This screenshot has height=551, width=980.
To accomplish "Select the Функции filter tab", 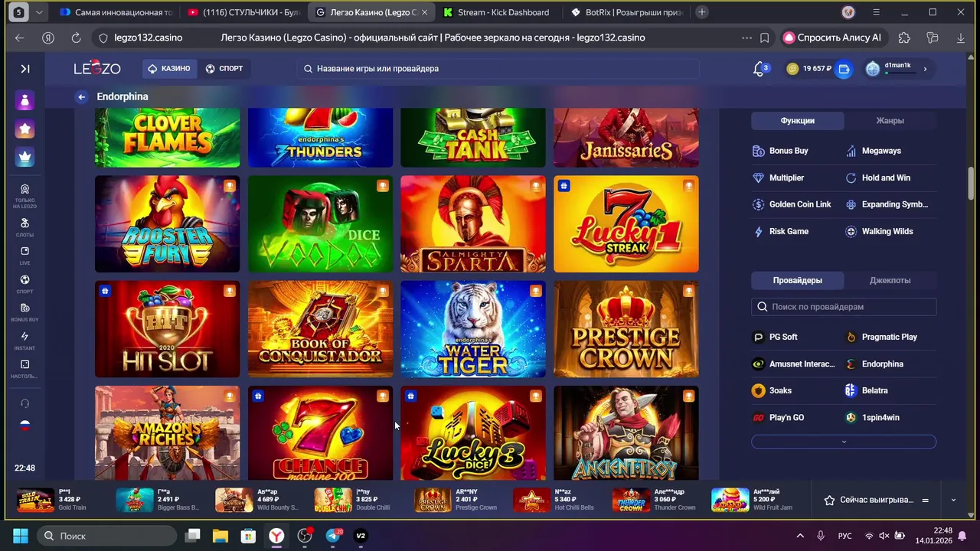I will 797,120.
